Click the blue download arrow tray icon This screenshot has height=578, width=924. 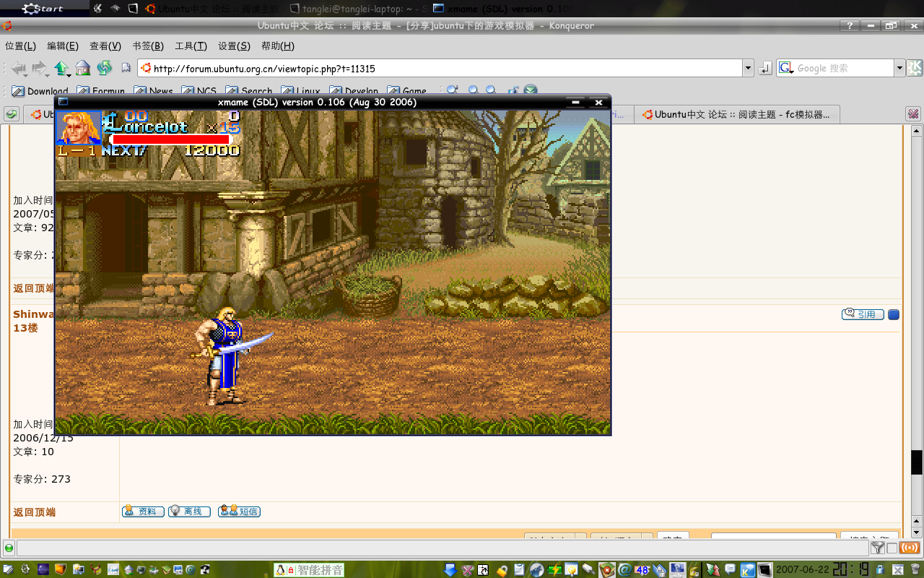coord(450,570)
